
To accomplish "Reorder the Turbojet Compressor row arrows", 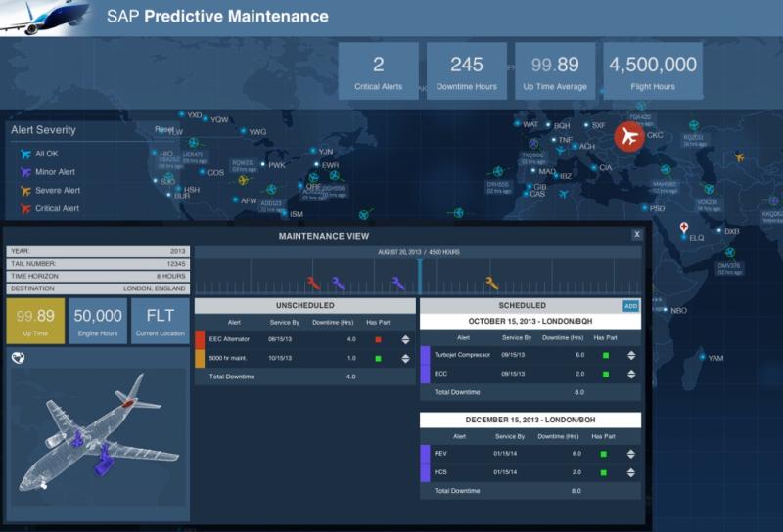I will 631,355.
